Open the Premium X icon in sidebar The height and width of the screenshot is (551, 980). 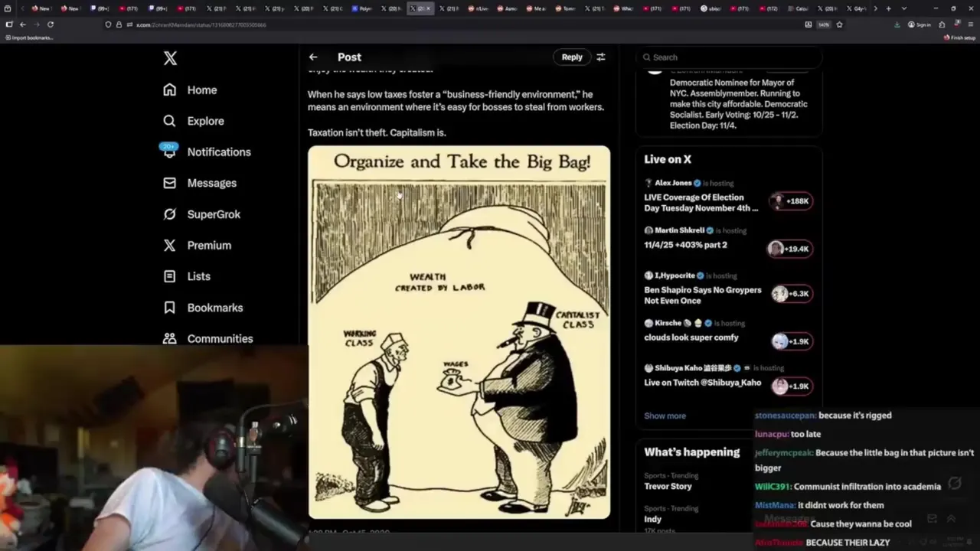click(169, 245)
